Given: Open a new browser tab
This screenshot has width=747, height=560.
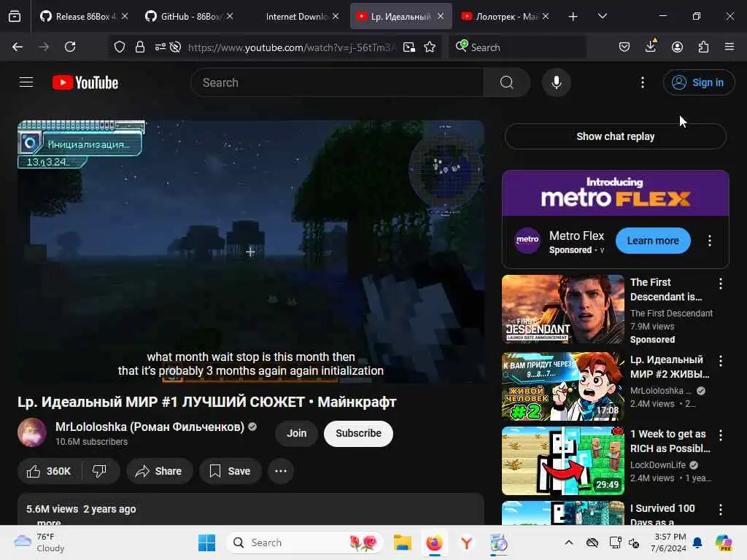Looking at the screenshot, I should click(x=573, y=17).
